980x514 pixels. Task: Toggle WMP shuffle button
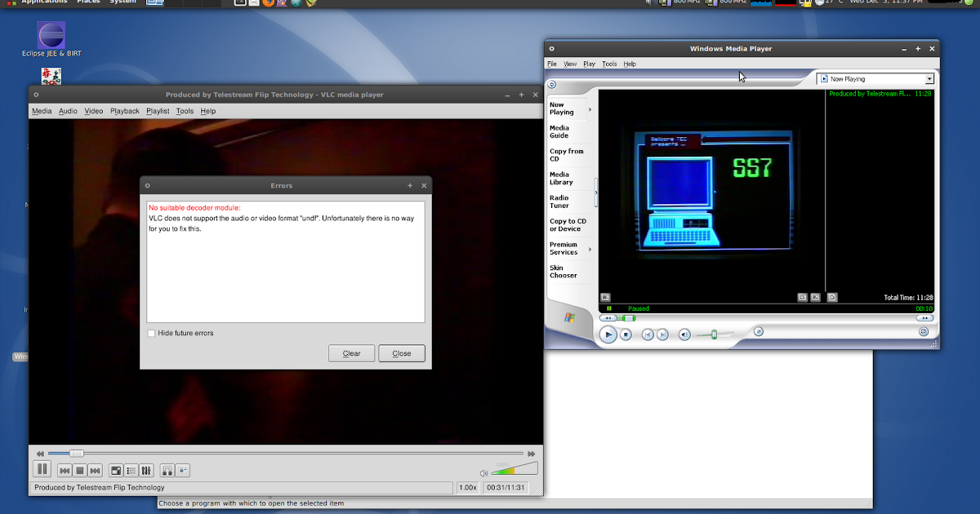(758, 331)
